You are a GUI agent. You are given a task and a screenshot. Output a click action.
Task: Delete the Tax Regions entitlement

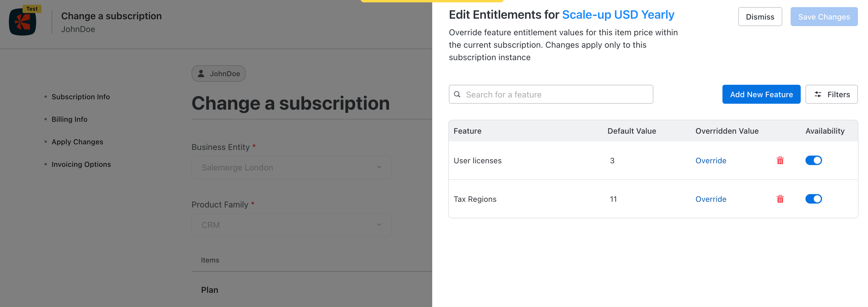pos(780,199)
